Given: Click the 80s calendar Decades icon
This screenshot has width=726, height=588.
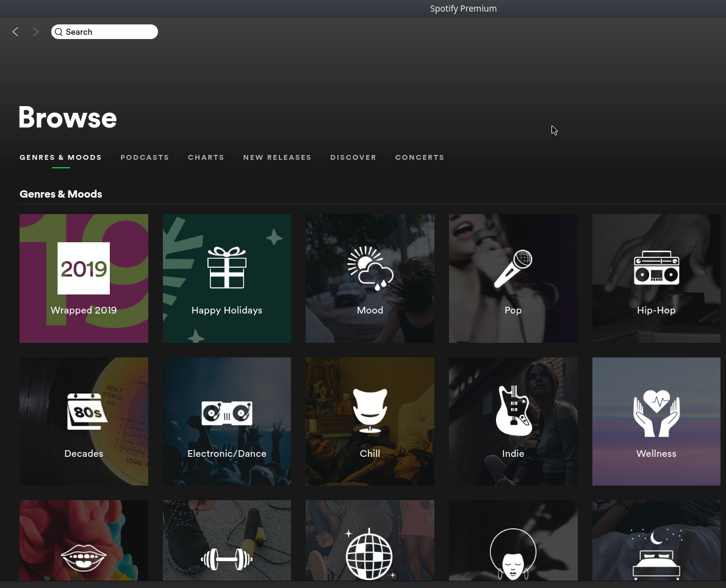Looking at the screenshot, I should point(87,411).
